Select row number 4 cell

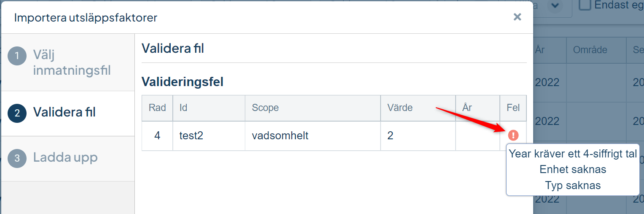pos(157,136)
